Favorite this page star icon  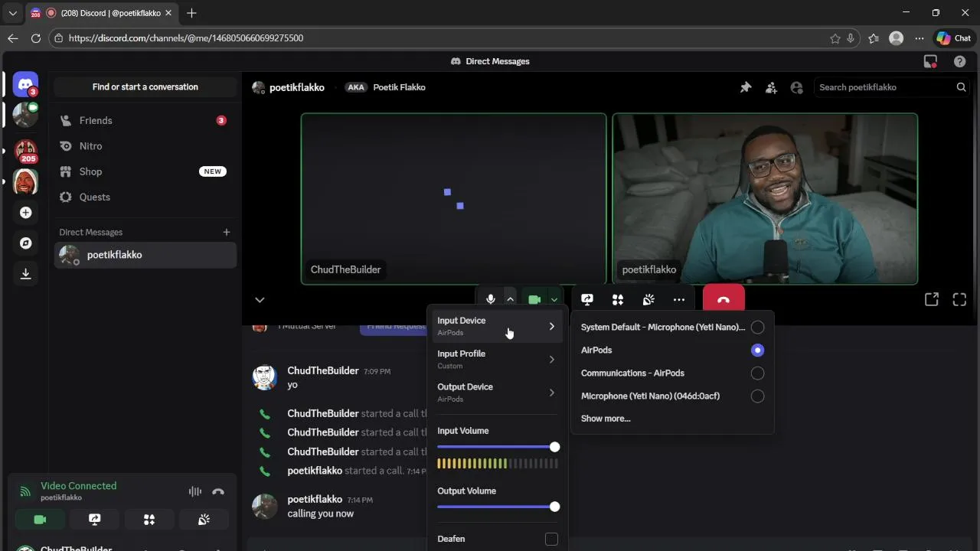[x=835, y=37]
